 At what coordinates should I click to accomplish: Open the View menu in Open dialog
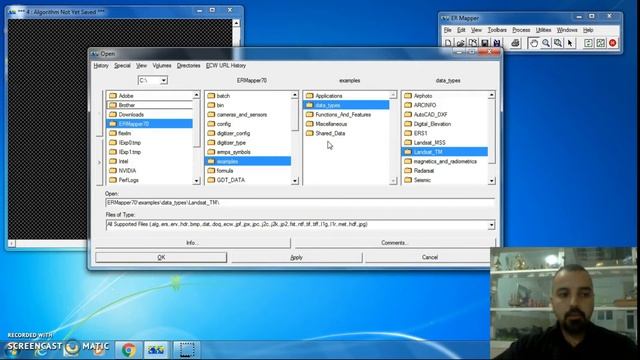(x=141, y=65)
